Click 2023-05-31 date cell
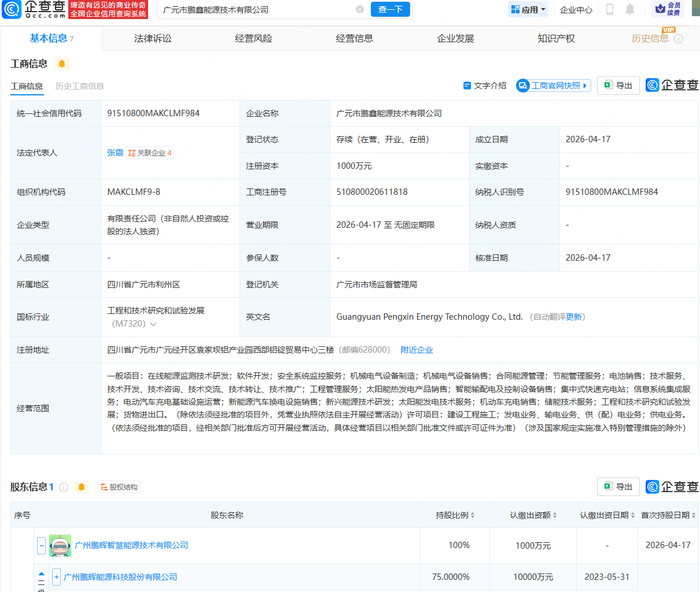 [x=607, y=577]
